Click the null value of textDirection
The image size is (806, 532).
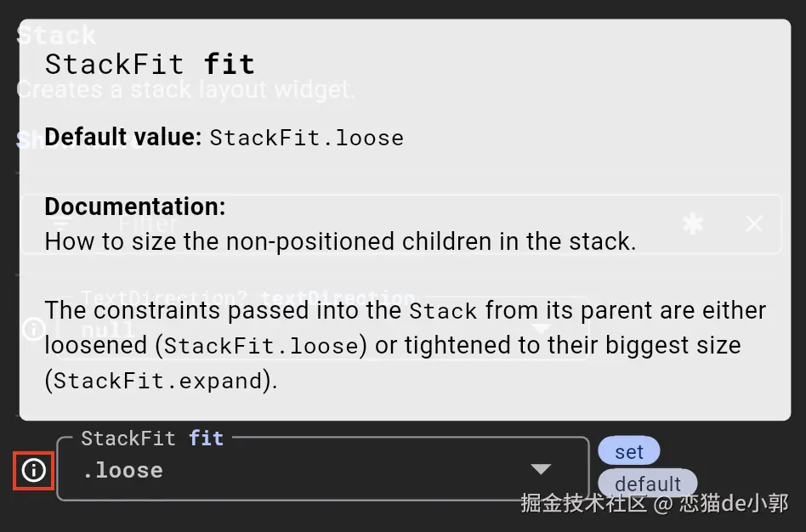coord(108,330)
